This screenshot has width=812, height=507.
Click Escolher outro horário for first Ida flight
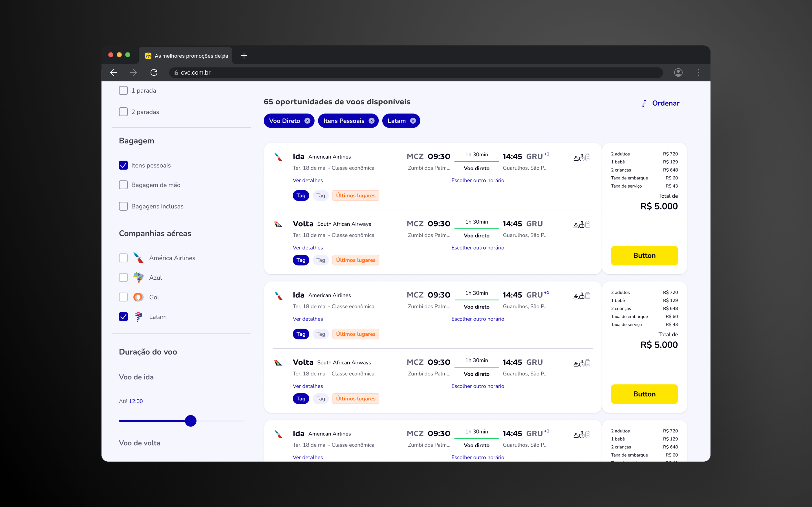(x=477, y=180)
